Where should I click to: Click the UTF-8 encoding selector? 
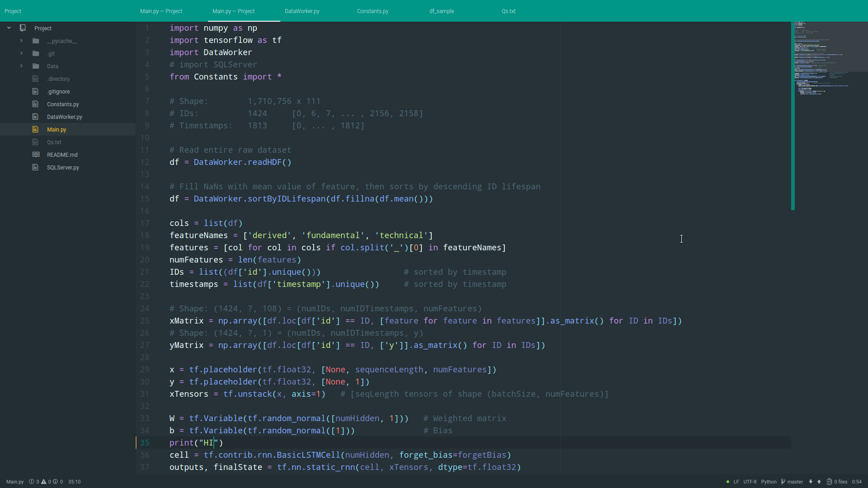pos(750,482)
